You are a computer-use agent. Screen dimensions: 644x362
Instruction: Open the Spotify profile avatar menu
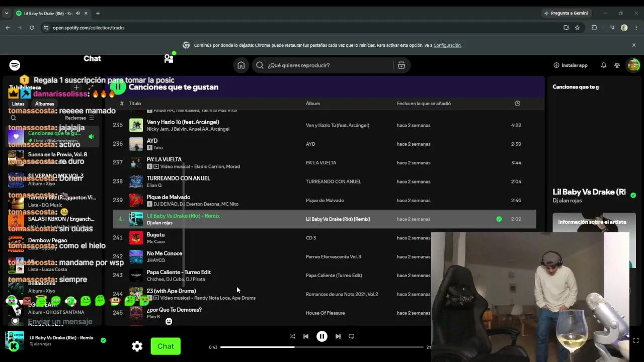633,65
